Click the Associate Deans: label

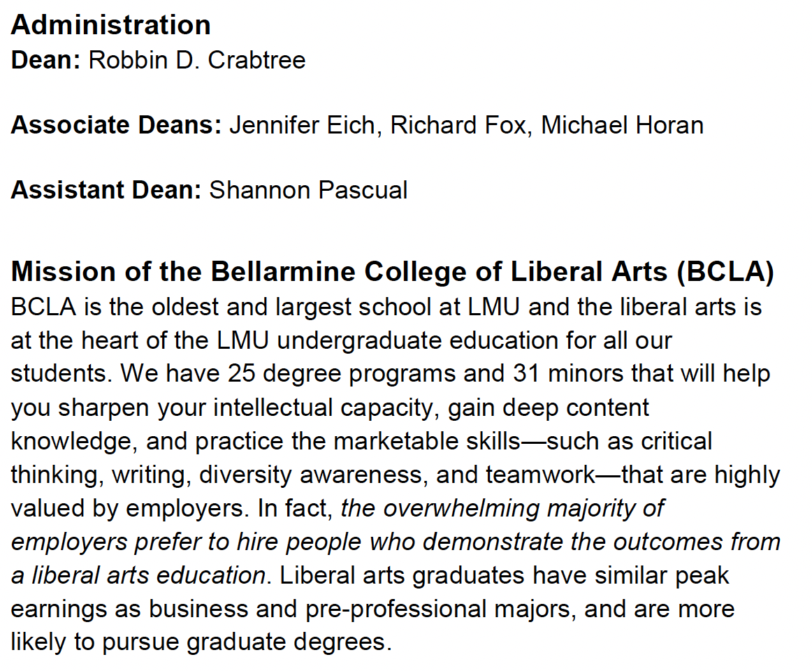tap(116, 125)
